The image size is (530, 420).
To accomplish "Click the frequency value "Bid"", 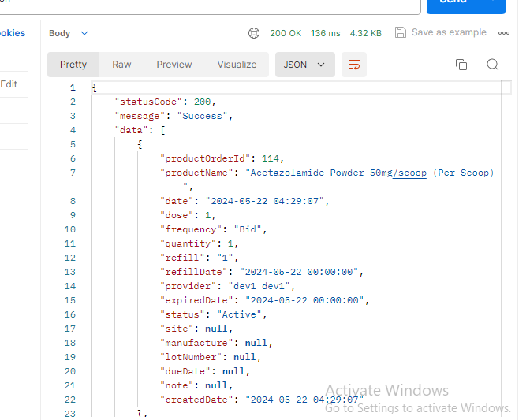I will [x=248, y=229].
